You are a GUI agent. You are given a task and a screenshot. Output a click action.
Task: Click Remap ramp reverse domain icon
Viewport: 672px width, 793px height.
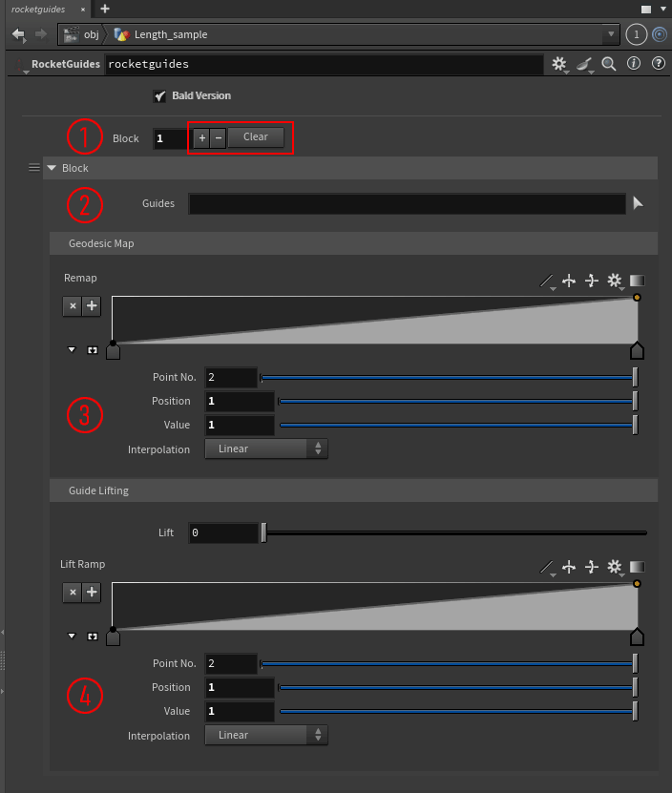tap(569, 281)
